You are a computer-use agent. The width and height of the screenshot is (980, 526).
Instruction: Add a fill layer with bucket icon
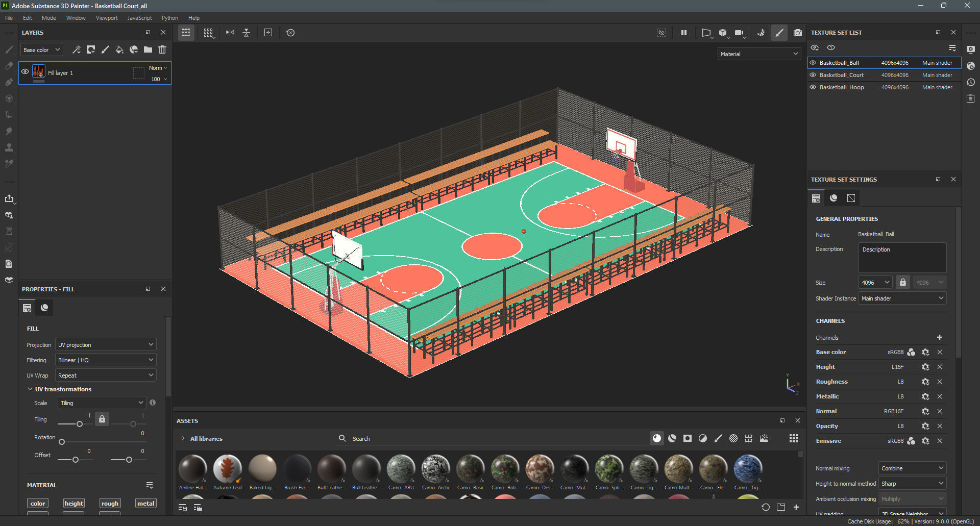coord(119,49)
